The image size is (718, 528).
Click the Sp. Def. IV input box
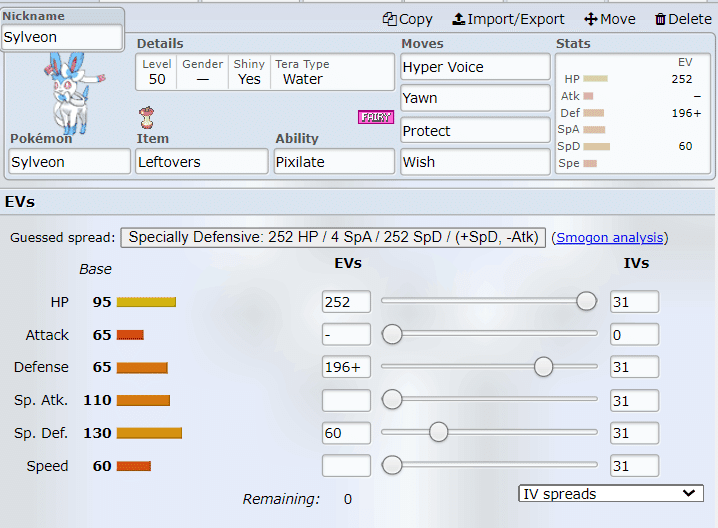[634, 433]
